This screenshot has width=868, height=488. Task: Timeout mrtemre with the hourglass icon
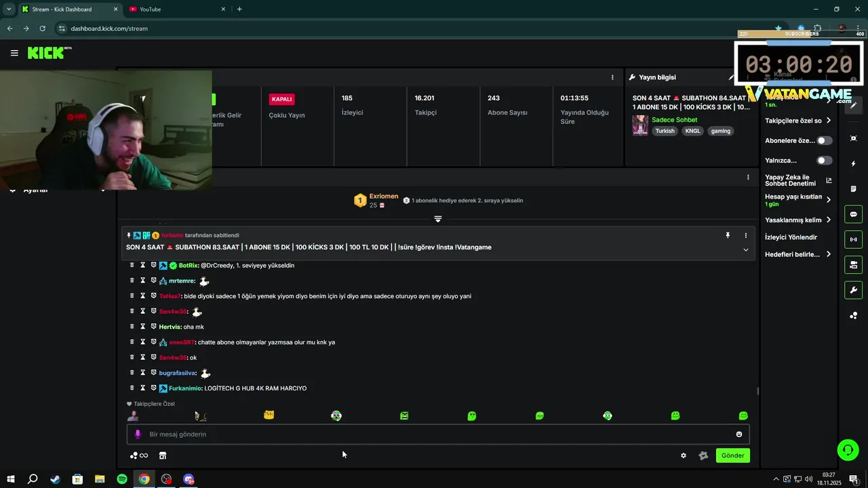point(143,281)
